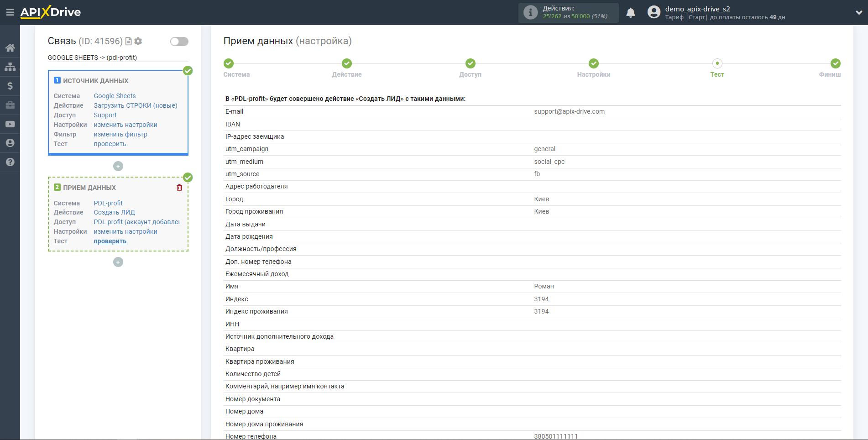Click the Город проживания value Киев

541,211
